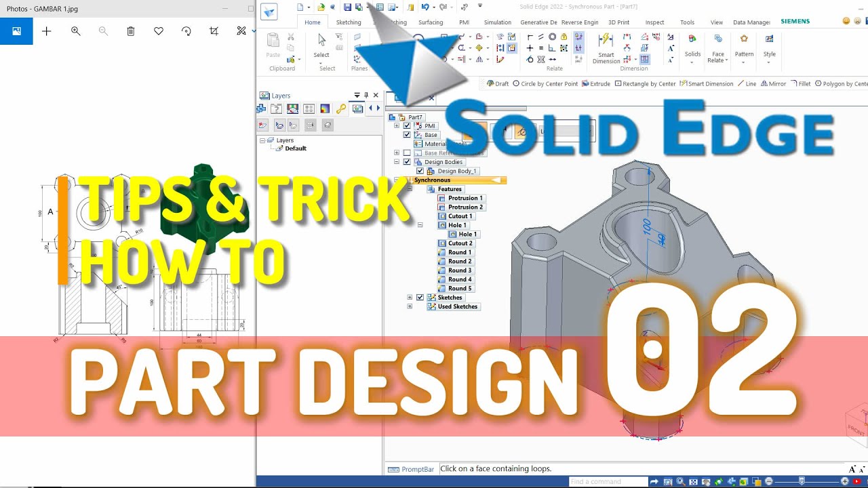The width and height of the screenshot is (868, 488).
Task: Select the Smart Dimension ribbon tool
Action: coord(606,49)
